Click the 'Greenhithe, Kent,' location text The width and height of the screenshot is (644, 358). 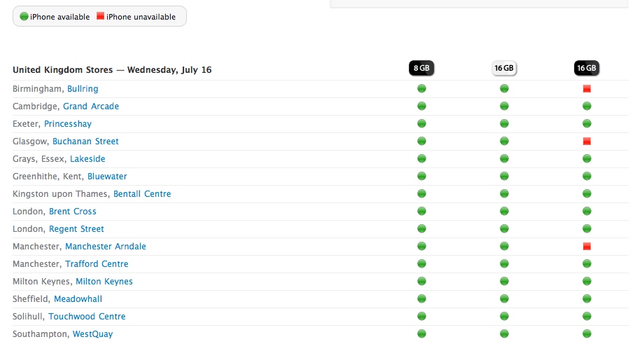pyautogui.click(x=48, y=177)
